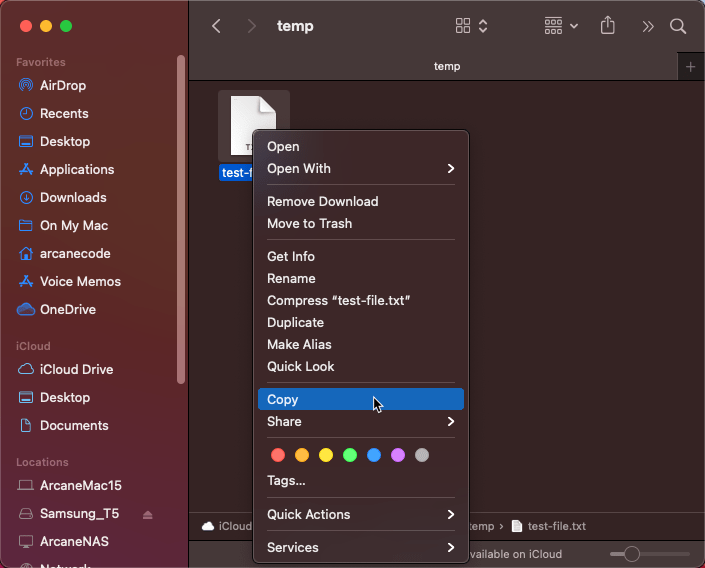Open the Voice Memos folder in the sidebar
The width and height of the screenshot is (705, 568).
[80, 281]
